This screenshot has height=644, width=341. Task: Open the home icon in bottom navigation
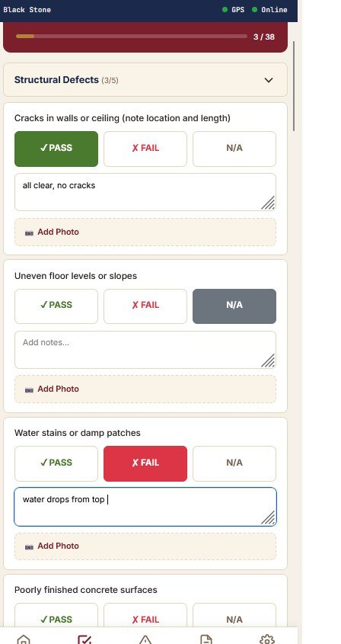pyautogui.click(x=24, y=639)
